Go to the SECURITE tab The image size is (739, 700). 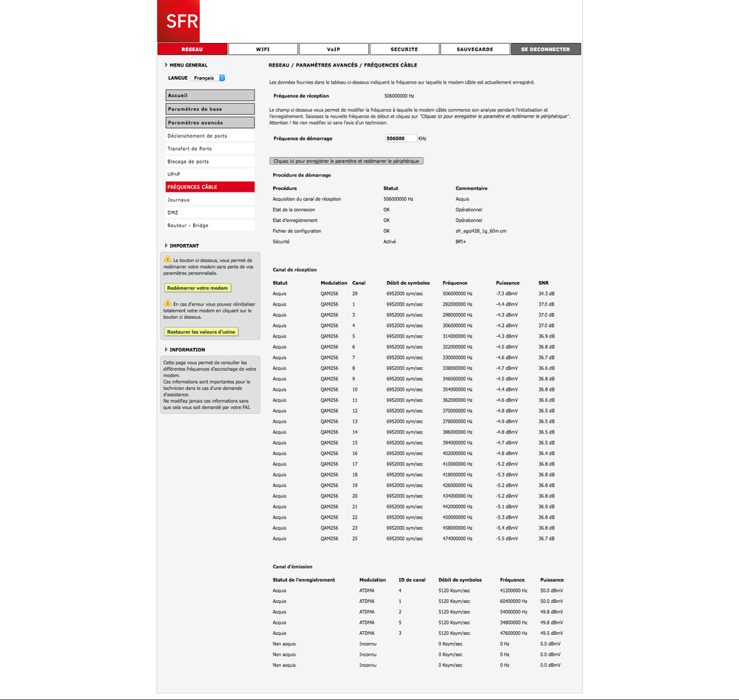click(x=404, y=48)
